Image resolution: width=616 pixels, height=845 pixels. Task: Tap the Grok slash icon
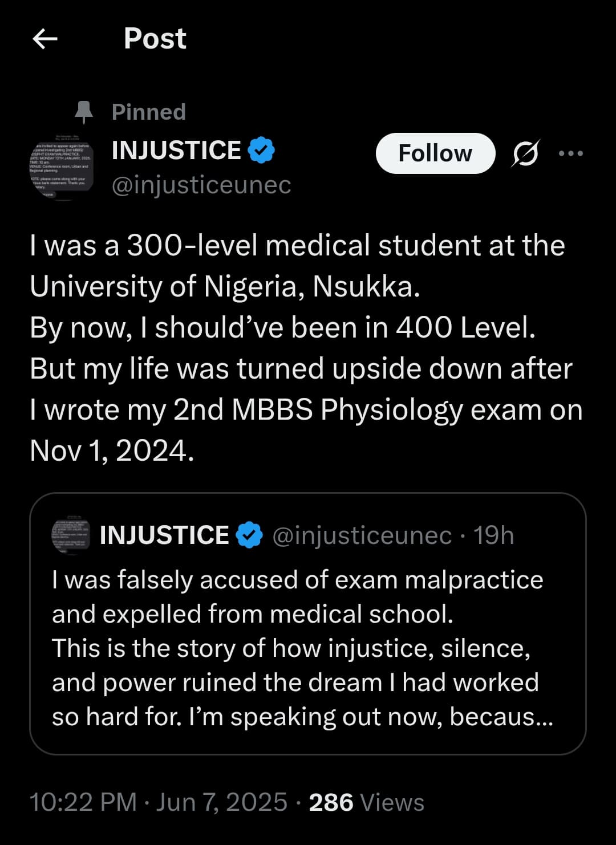tap(525, 153)
